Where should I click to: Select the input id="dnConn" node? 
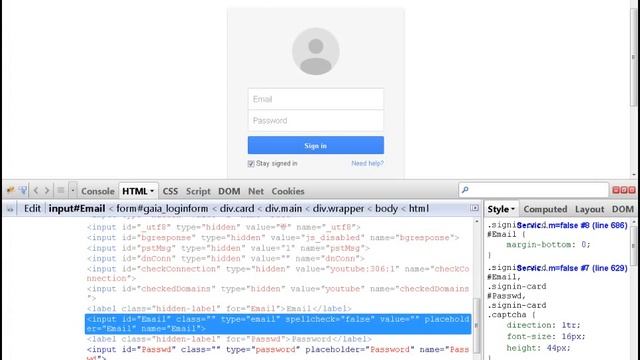coord(225,258)
